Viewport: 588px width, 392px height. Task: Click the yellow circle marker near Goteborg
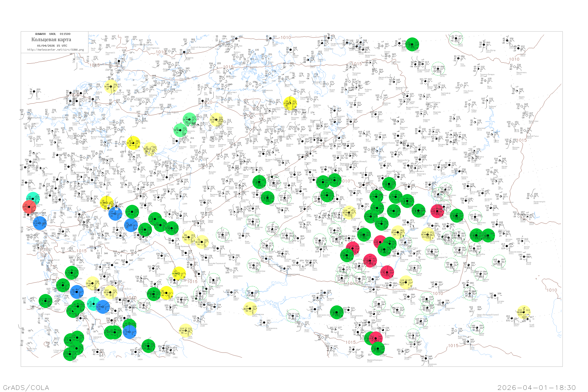click(x=111, y=87)
